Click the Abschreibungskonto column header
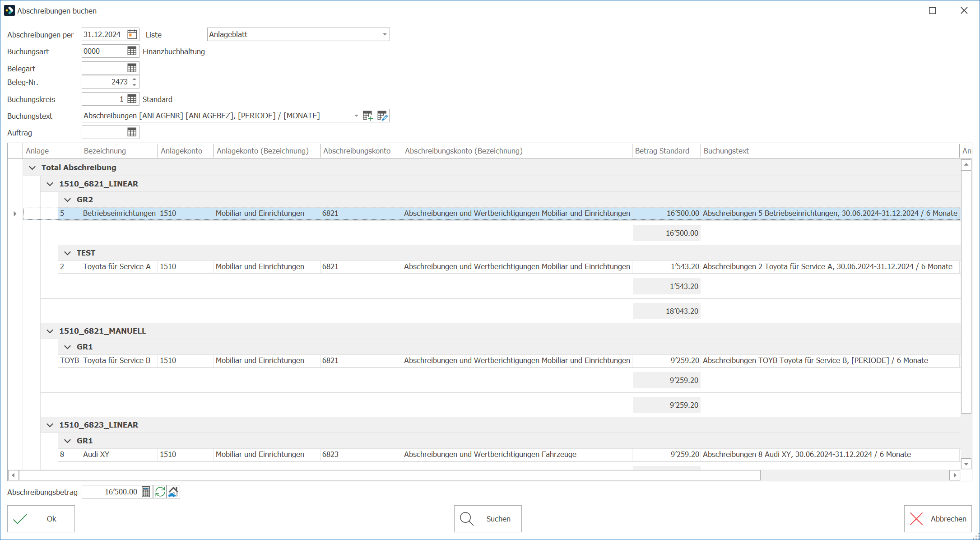Screen dimensions: 980x540 (x=361, y=151)
